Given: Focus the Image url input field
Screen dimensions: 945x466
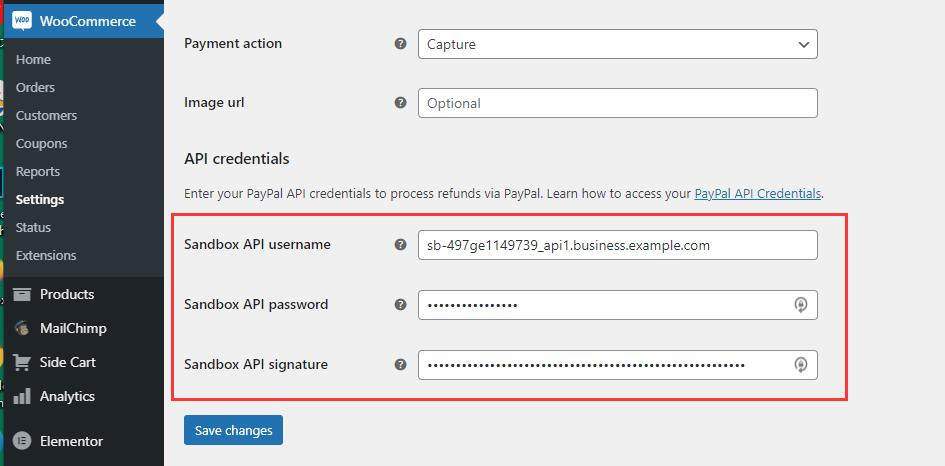Looking at the screenshot, I should (x=617, y=103).
